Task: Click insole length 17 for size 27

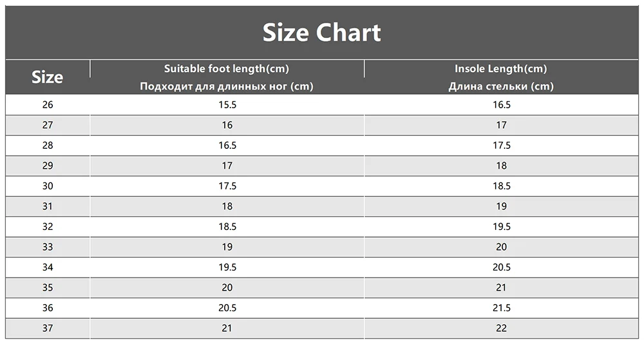Action: (x=502, y=125)
